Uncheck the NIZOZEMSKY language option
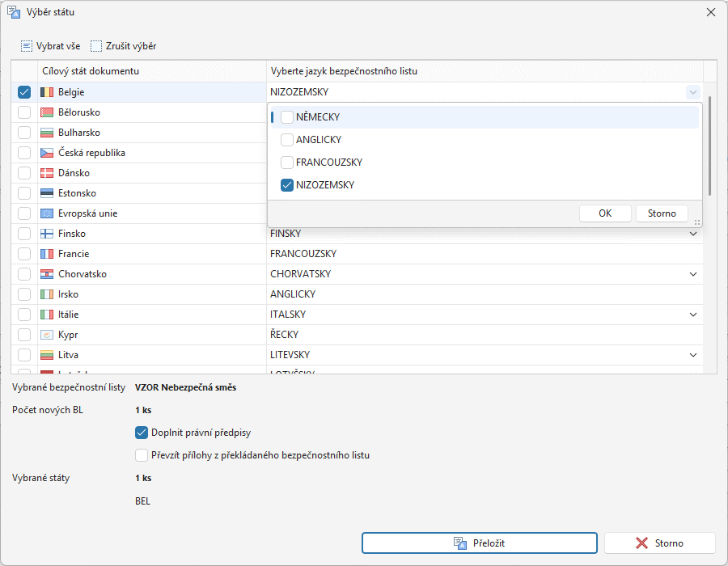The image size is (728, 566). point(287,185)
